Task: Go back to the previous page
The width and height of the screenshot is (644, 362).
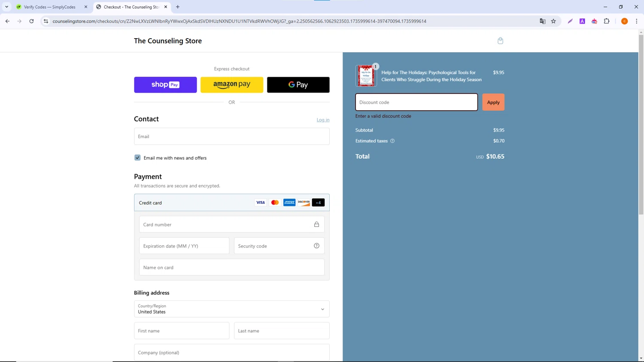Action: 7,21
